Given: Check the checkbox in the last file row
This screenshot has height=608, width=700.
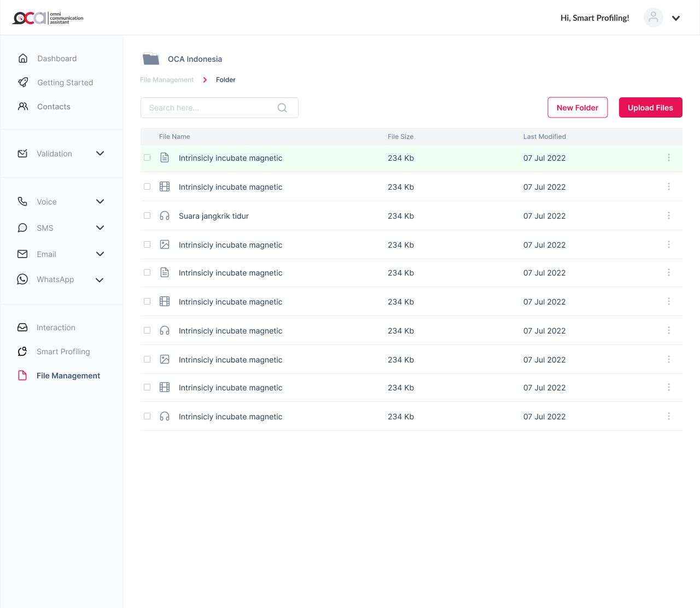Looking at the screenshot, I should [147, 416].
